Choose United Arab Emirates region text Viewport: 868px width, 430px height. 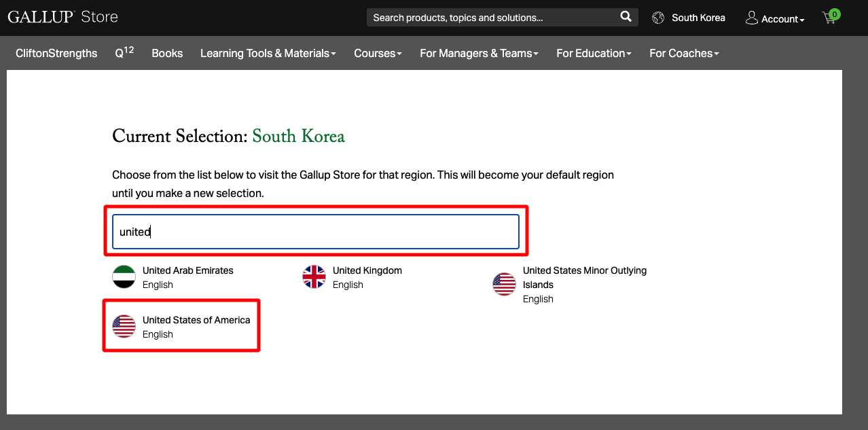click(x=188, y=270)
